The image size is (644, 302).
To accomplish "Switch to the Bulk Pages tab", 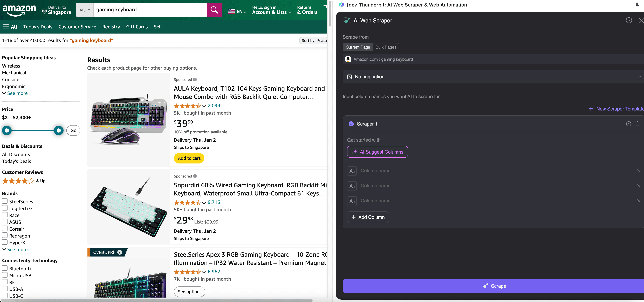I will coord(386,47).
